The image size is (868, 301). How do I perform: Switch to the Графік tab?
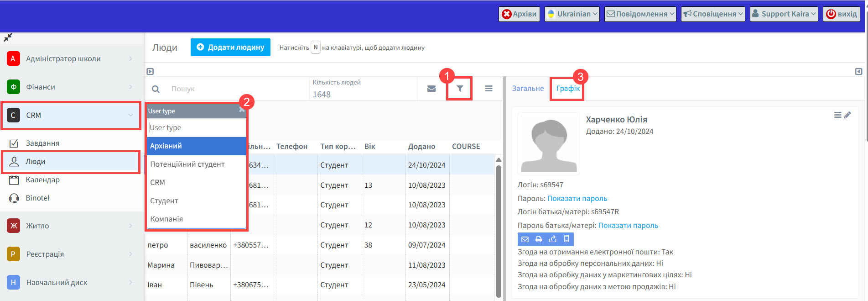[x=568, y=88]
